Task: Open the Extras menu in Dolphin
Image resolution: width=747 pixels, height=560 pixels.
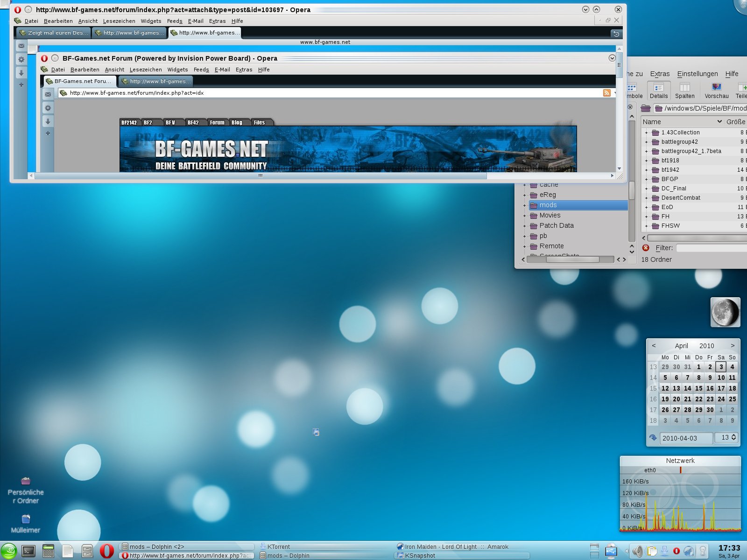Action: coord(660,74)
